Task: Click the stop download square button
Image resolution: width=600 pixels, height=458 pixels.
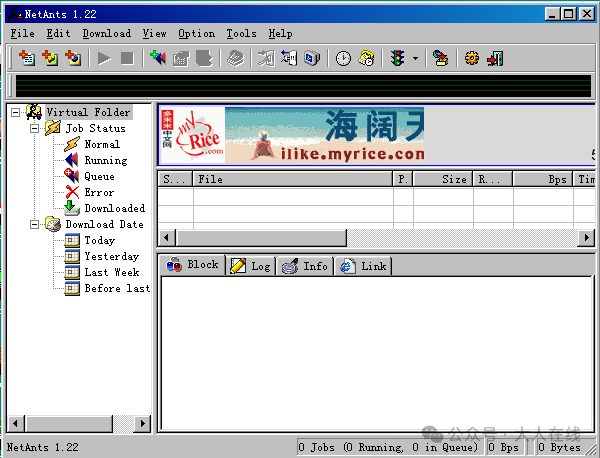Action: [127, 59]
